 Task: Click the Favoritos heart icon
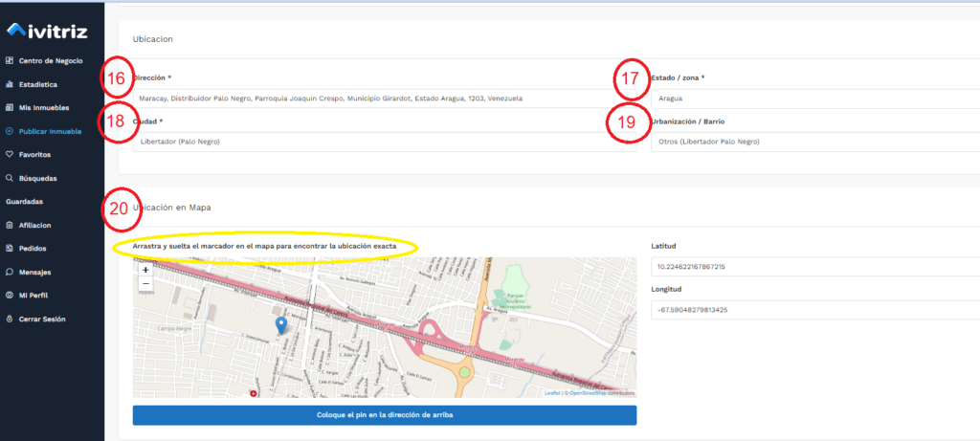pos(10,154)
